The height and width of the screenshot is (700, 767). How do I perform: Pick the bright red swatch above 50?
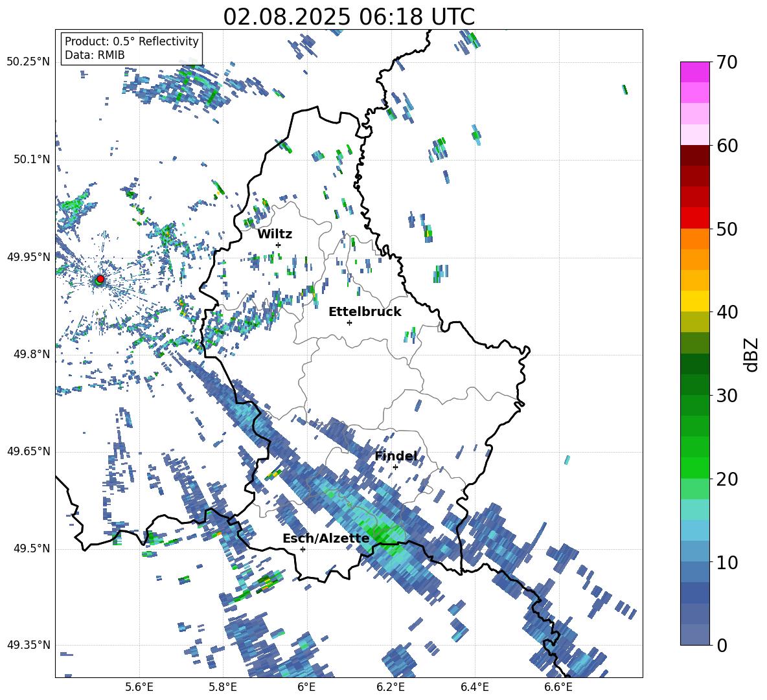pos(694,218)
